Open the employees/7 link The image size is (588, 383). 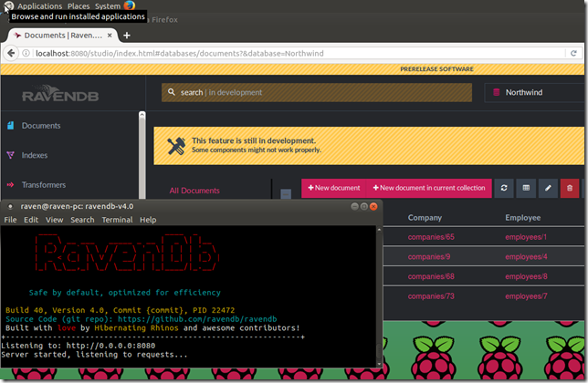(526, 296)
